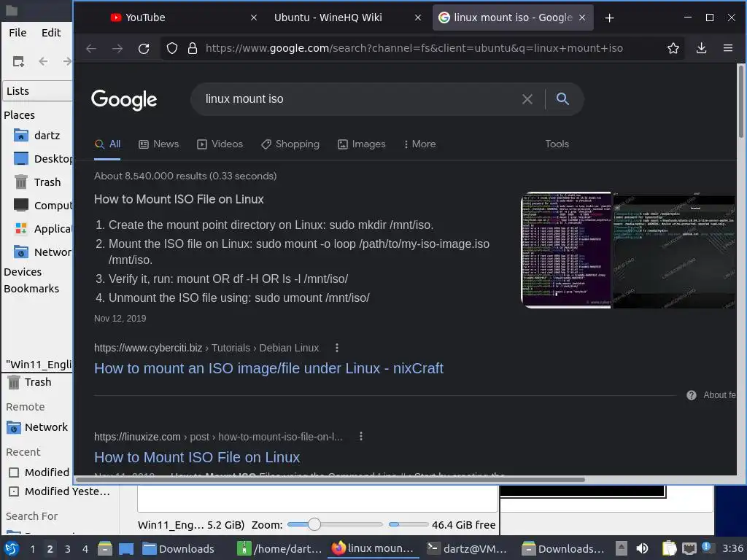The height and width of the screenshot is (560, 747).
Task: Open a new browser tab
Action: (x=609, y=18)
